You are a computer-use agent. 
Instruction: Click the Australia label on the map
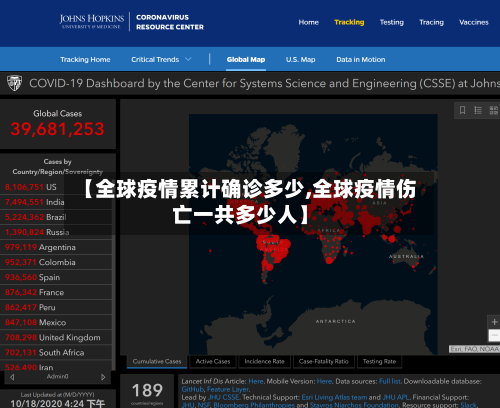[x=406, y=256]
